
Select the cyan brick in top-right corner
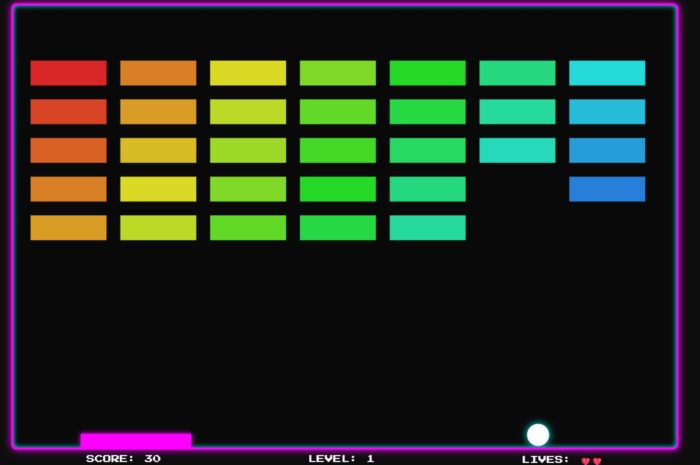[x=607, y=73]
